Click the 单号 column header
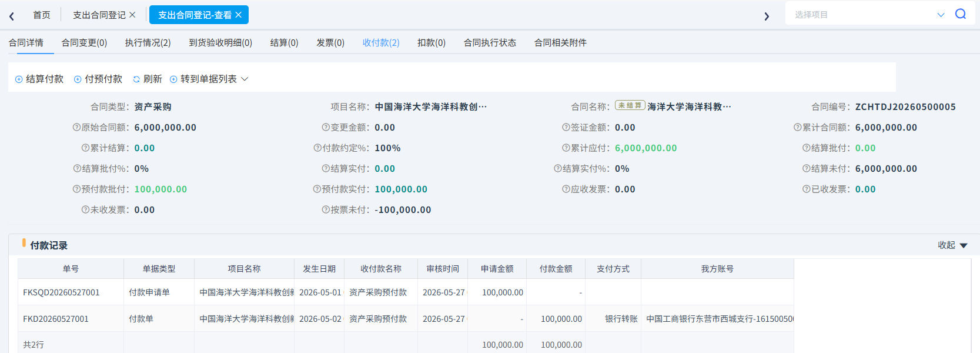The image size is (980, 353). [x=71, y=269]
